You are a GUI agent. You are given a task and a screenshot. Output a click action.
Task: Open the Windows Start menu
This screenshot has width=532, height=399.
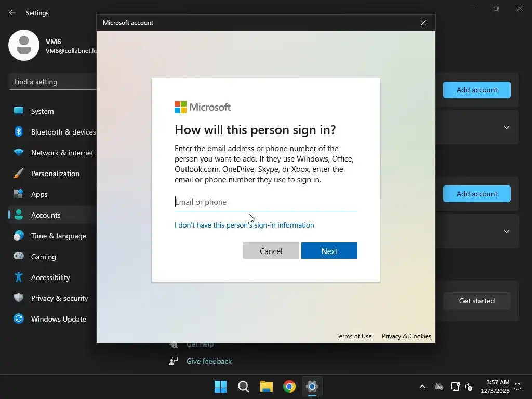click(x=220, y=387)
